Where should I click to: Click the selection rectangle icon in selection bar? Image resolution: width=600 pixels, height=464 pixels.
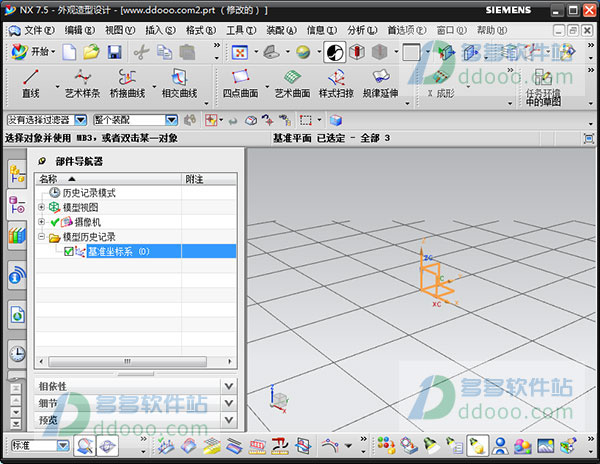[x=305, y=120]
